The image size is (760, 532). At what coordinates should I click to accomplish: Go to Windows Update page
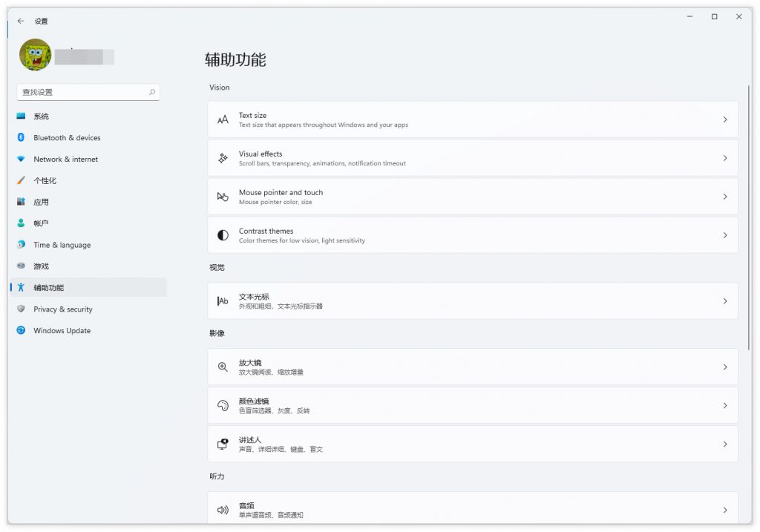pos(62,331)
